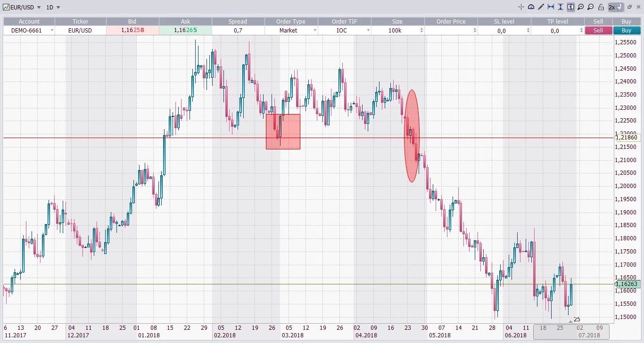Click the pink Sell button
The image size is (644, 343).
pyautogui.click(x=598, y=30)
